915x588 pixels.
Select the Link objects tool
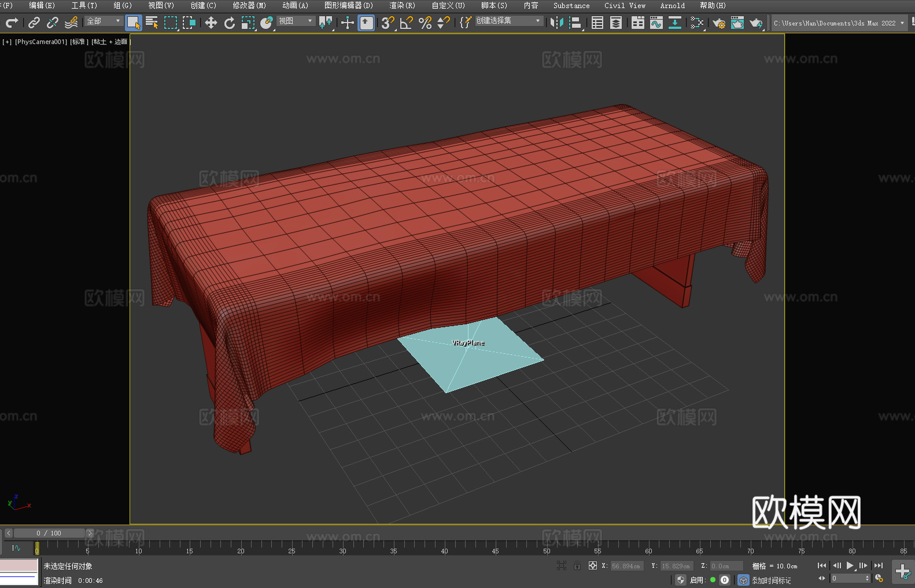click(34, 23)
